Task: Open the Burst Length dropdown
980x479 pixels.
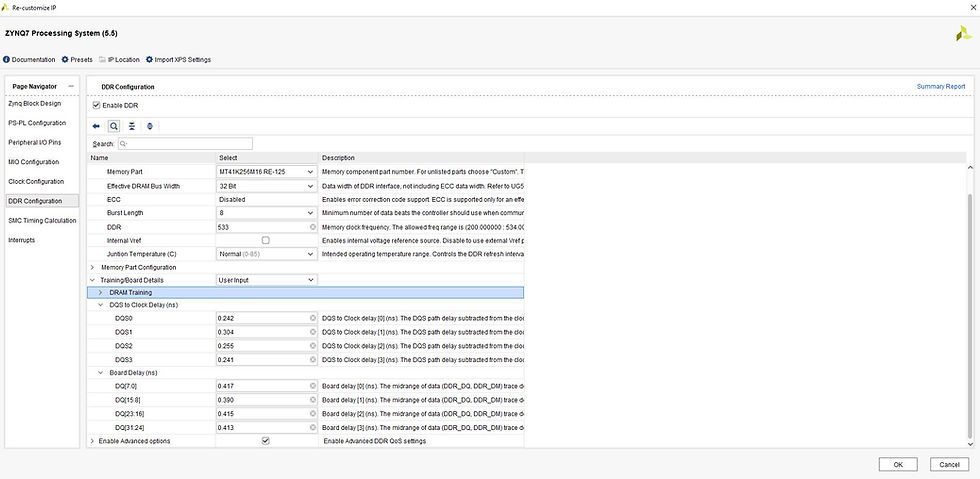Action: (x=267, y=213)
